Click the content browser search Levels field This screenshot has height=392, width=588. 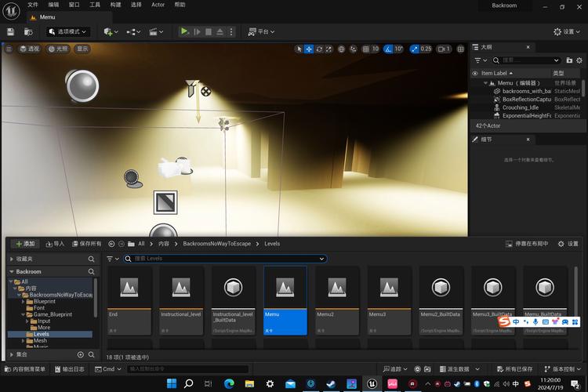click(x=225, y=259)
